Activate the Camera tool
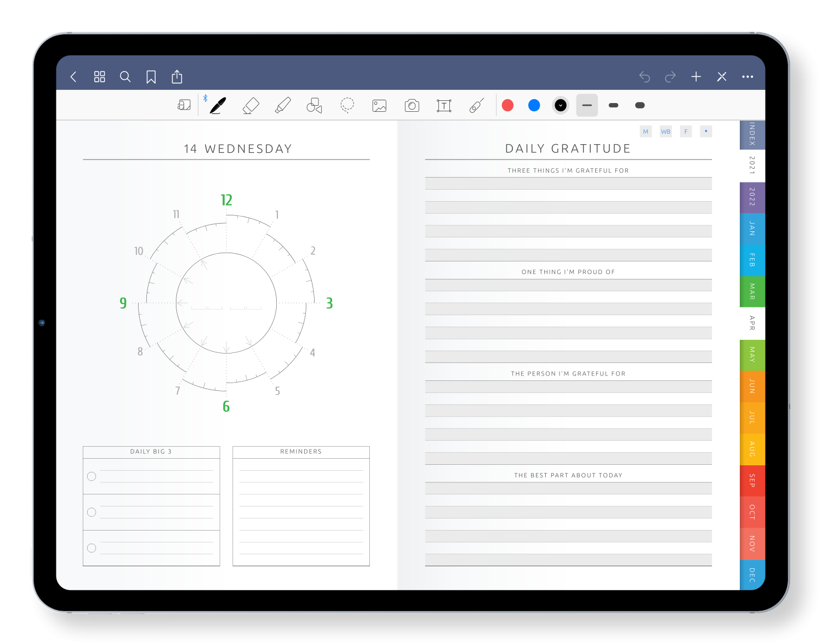Screen dimensions: 822x644 [x=412, y=105]
